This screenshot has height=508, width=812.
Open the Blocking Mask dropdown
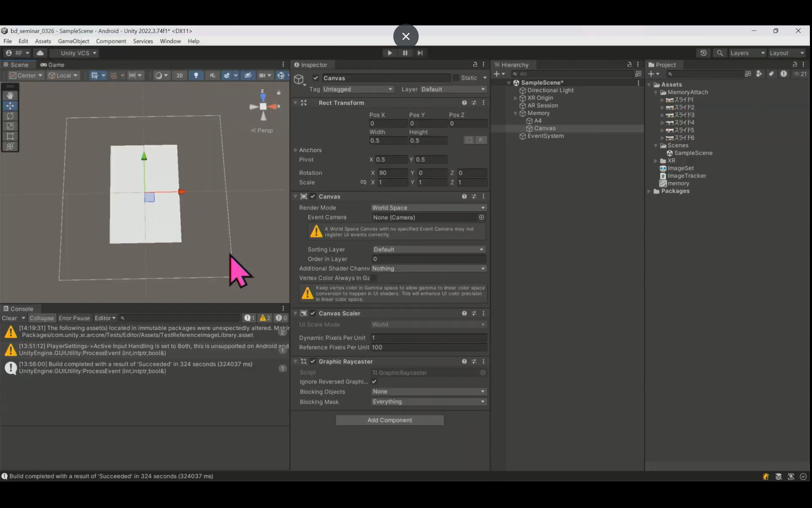click(428, 402)
